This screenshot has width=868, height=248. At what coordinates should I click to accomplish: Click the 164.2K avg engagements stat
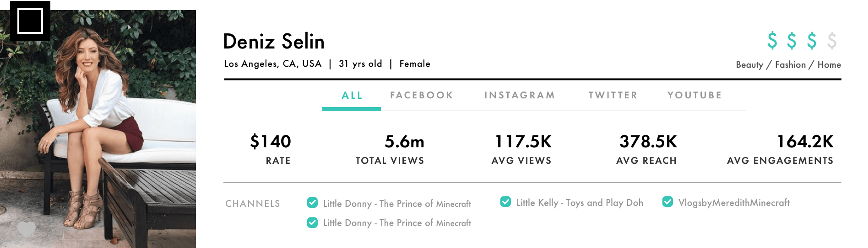tap(805, 141)
